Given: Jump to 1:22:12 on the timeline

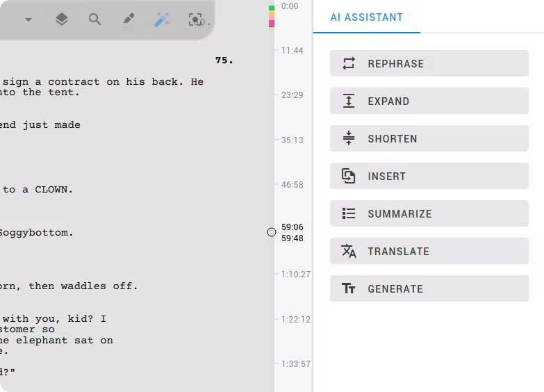Looking at the screenshot, I should [295, 320].
